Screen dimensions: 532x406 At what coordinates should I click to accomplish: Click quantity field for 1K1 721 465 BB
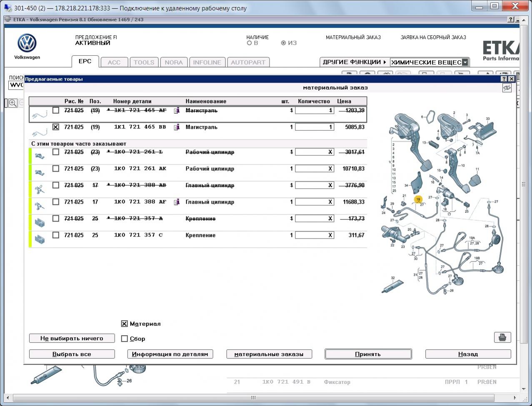pos(315,127)
